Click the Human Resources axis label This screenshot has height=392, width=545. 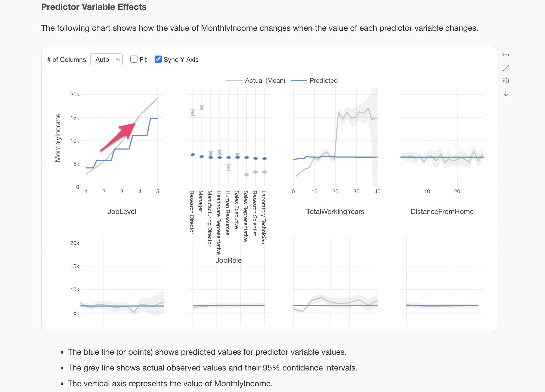(x=228, y=213)
